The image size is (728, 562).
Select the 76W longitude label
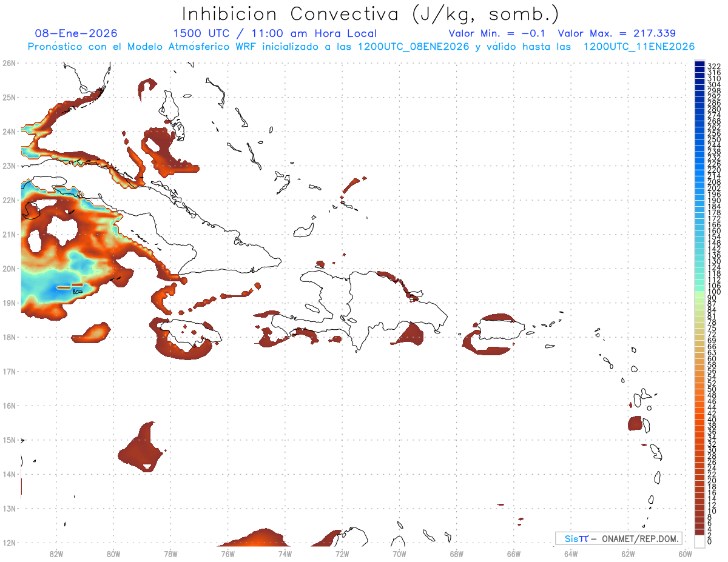(227, 553)
